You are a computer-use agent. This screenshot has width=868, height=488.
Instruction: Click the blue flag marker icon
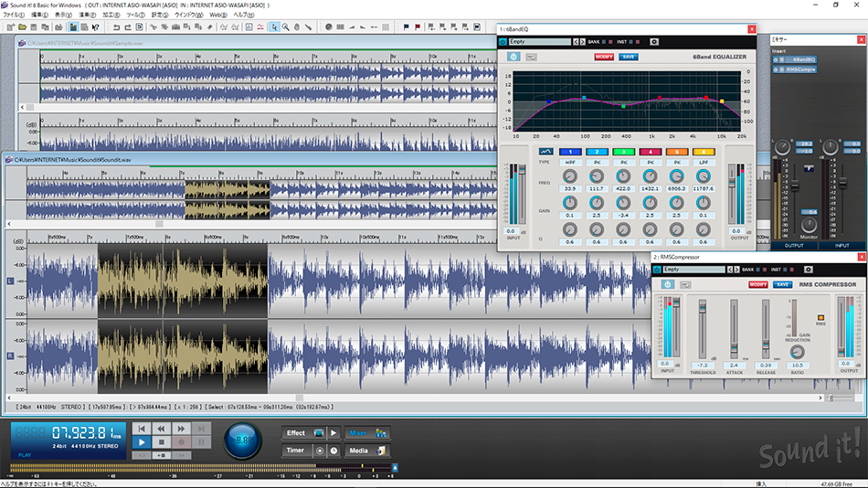[x=407, y=27]
